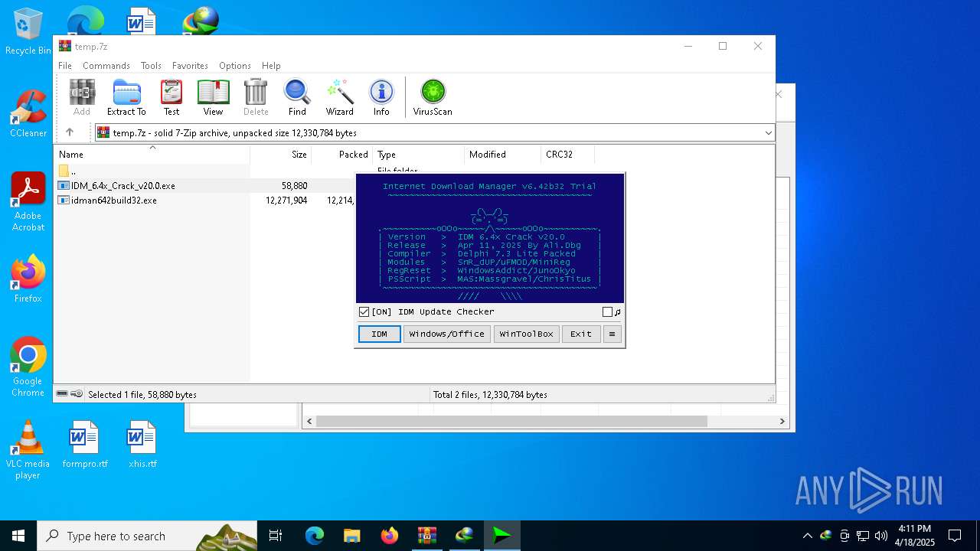
Task: Click the Exit button in crack dialog
Action: click(x=581, y=334)
